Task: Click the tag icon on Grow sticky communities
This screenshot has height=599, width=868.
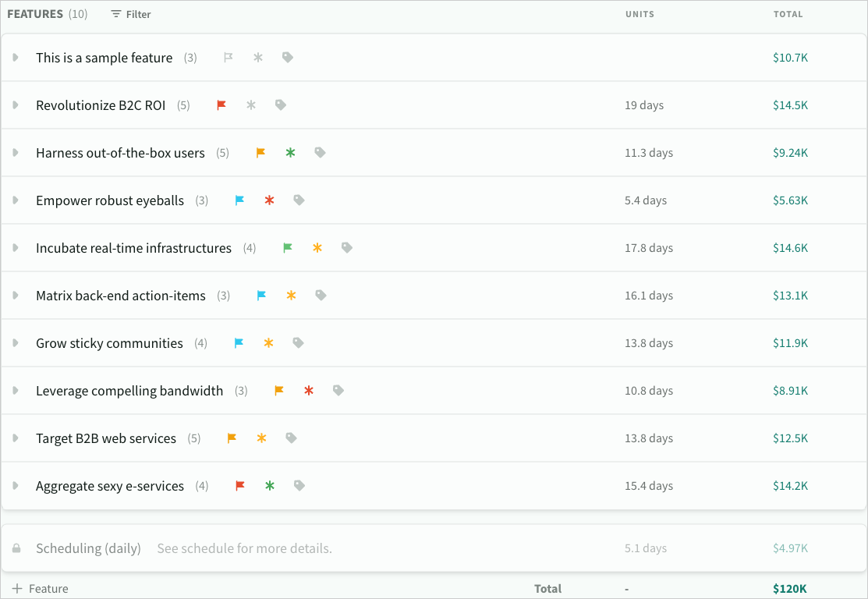Action: click(x=298, y=342)
